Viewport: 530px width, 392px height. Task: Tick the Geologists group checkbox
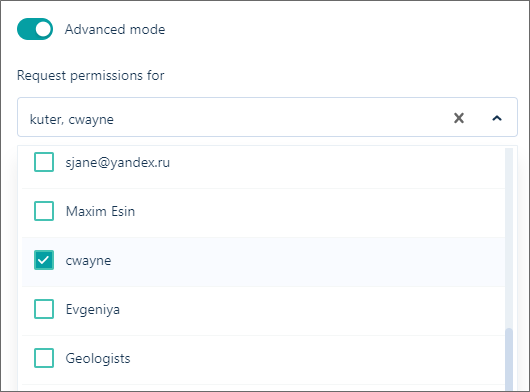[x=44, y=358]
